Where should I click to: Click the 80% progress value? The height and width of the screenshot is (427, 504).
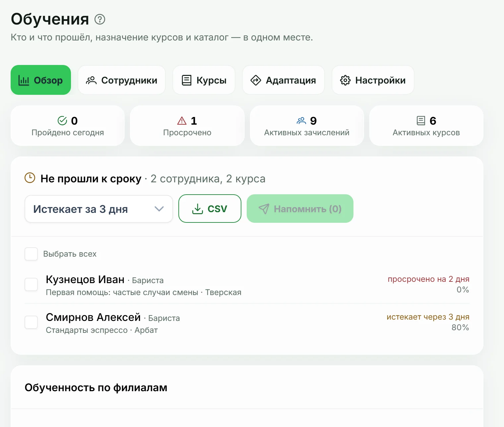coord(460,328)
